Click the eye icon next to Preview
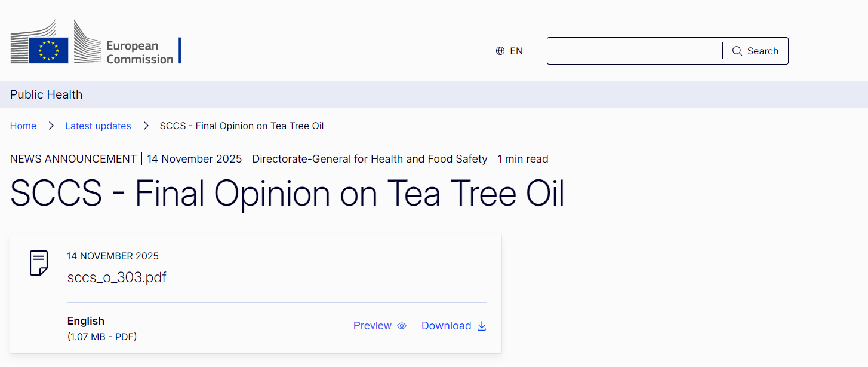 pos(401,326)
